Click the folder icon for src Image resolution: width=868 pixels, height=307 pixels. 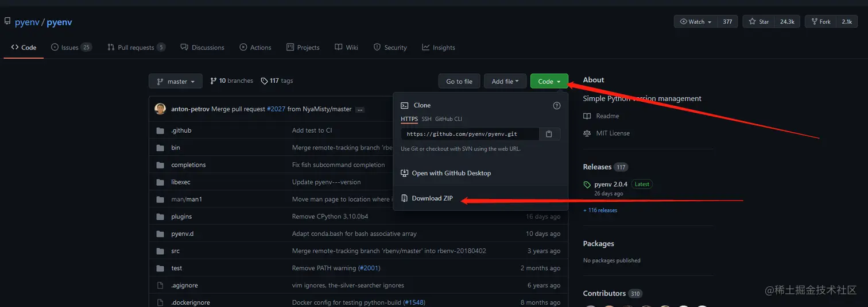160,251
